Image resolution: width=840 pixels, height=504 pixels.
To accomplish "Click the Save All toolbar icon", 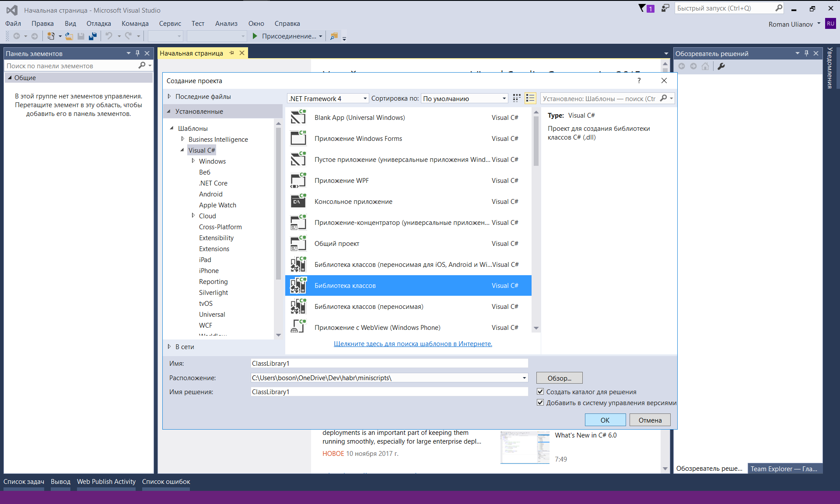I will click(x=92, y=36).
